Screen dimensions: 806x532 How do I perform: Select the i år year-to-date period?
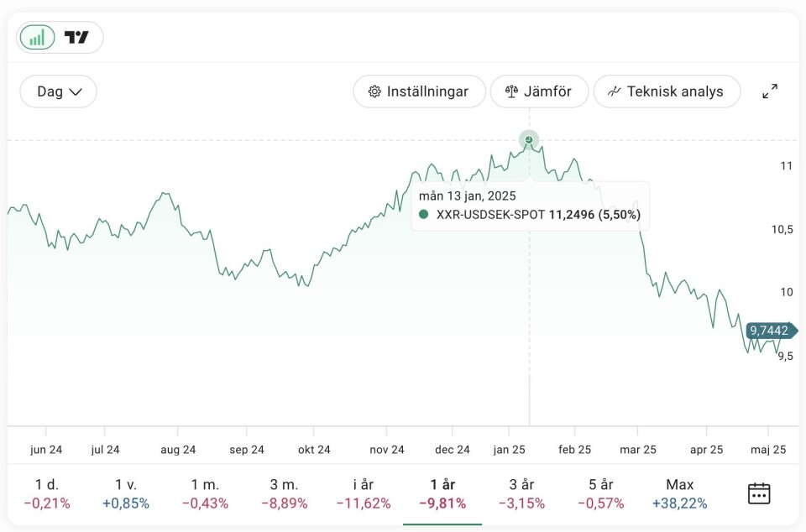coord(364,494)
